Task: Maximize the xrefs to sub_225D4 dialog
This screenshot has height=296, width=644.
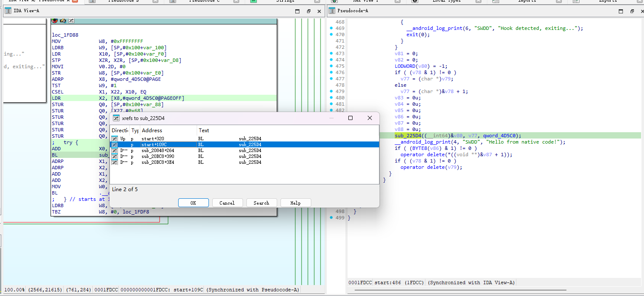Action: [350, 118]
